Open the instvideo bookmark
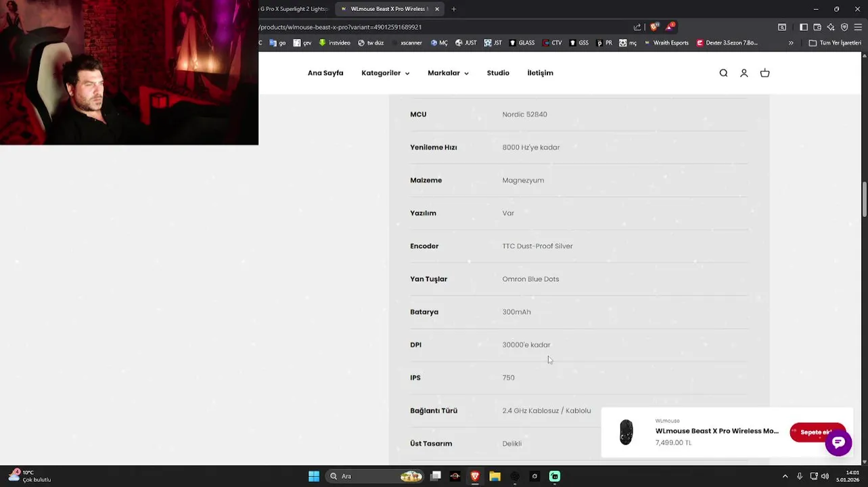868x487 pixels. tap(335, 43)
